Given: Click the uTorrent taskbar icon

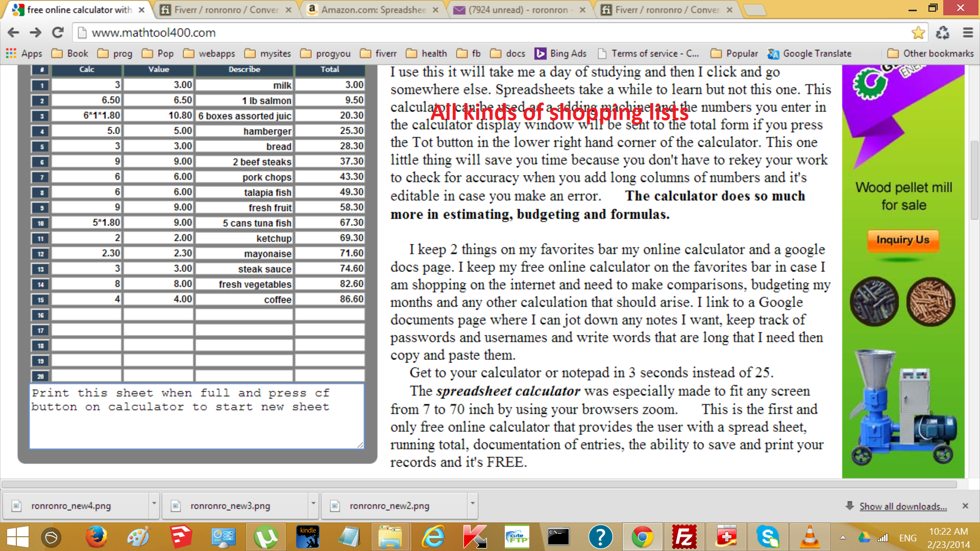Looking at the screenshot, I should 265,537.
